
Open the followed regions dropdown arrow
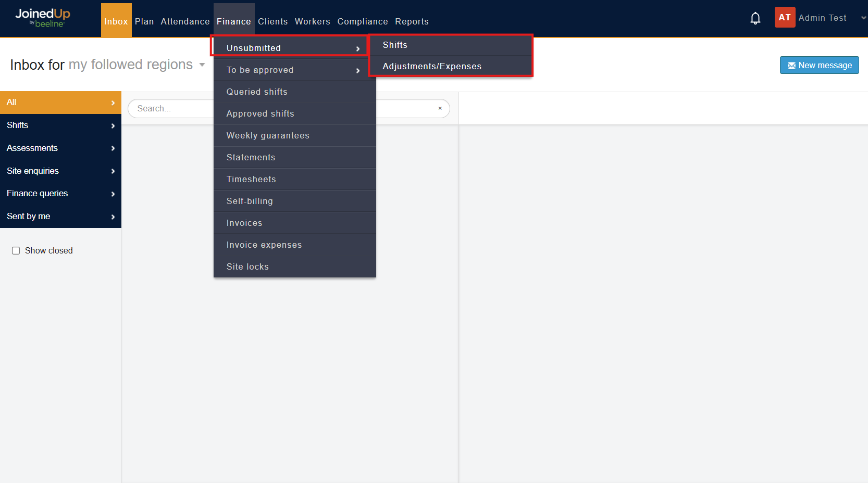tap(202, 65)
